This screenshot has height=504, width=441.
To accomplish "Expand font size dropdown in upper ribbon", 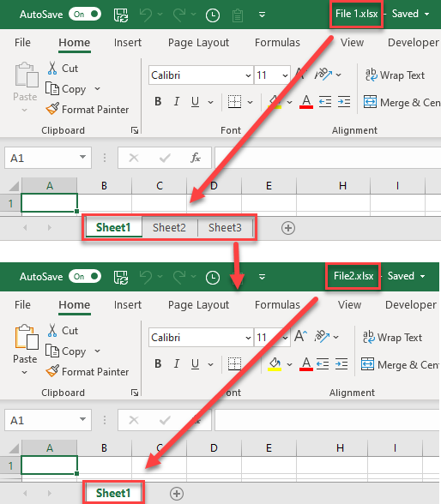I will [285, 75].
